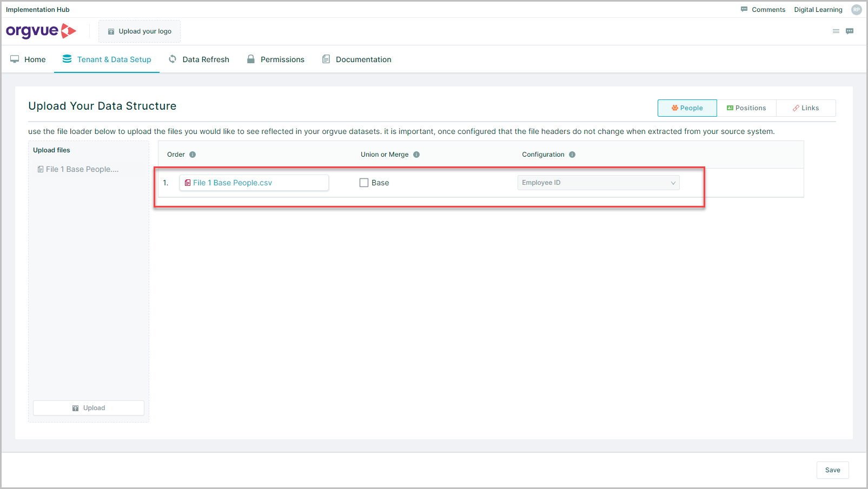The image size is (868, 489).
Task: Click the Implementation Hub title
Action: pos(38,10)
